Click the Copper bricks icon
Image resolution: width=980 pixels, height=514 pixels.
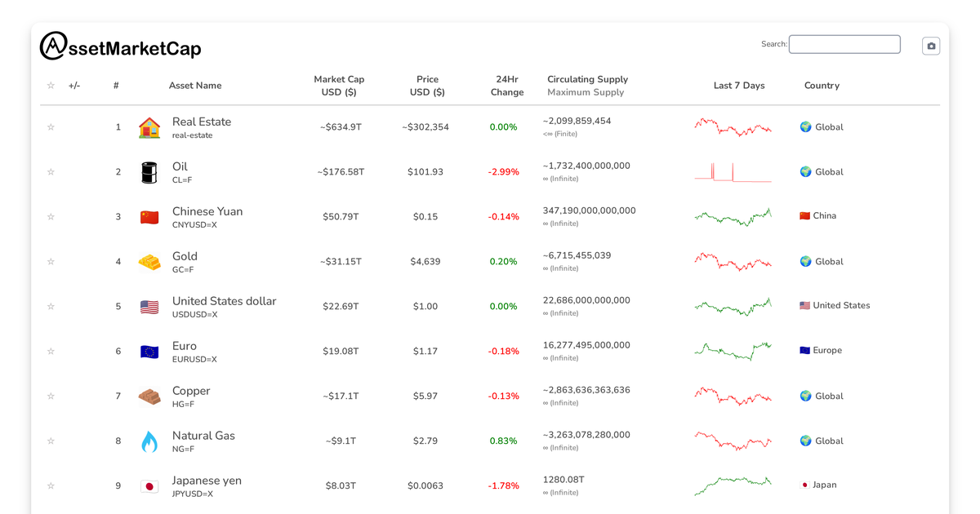tap(149, 397)
